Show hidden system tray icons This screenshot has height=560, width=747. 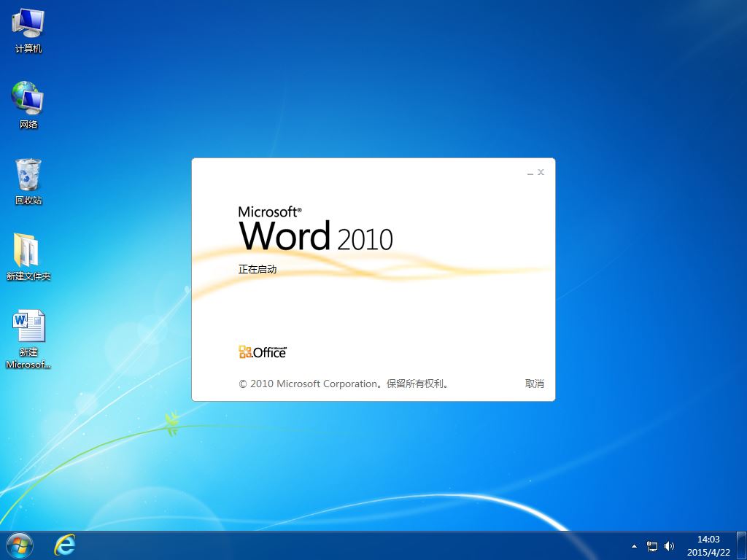pyautogui.click(x=634, y=546)
